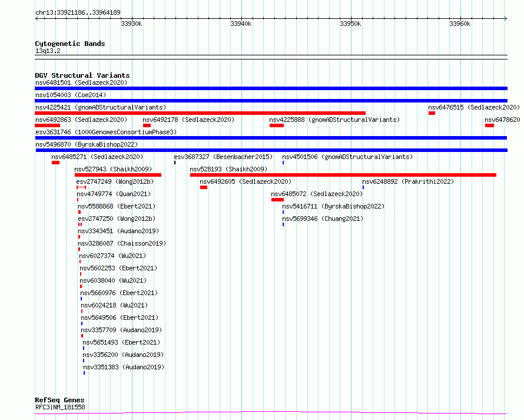Image resolution: width=524 pixels, height=420 pixels.
Task: Select nsv6485271 (Sedlazeck2020) label
Action: [x=97, y=157]
